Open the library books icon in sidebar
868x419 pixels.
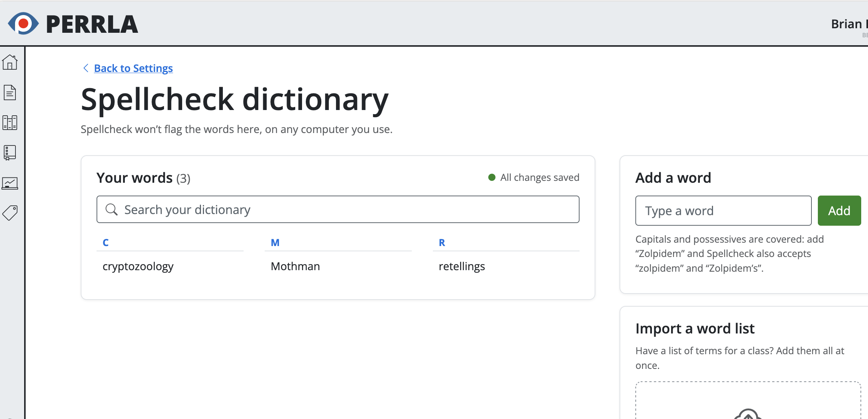(10, 122)
